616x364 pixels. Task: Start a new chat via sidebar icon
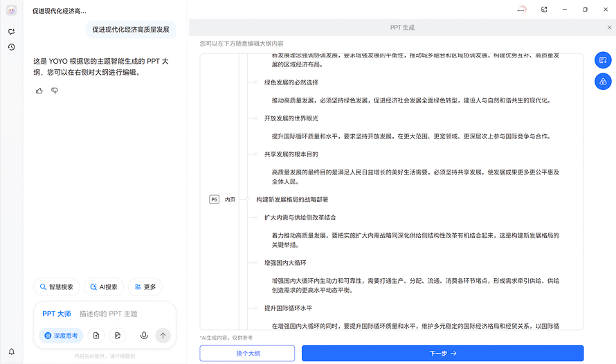click(x=11, y=31)
